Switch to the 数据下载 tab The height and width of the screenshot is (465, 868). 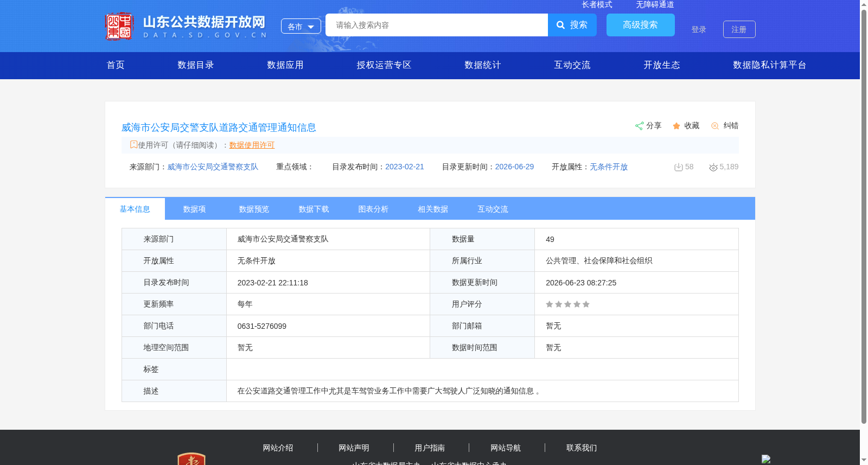click(314, 209)
